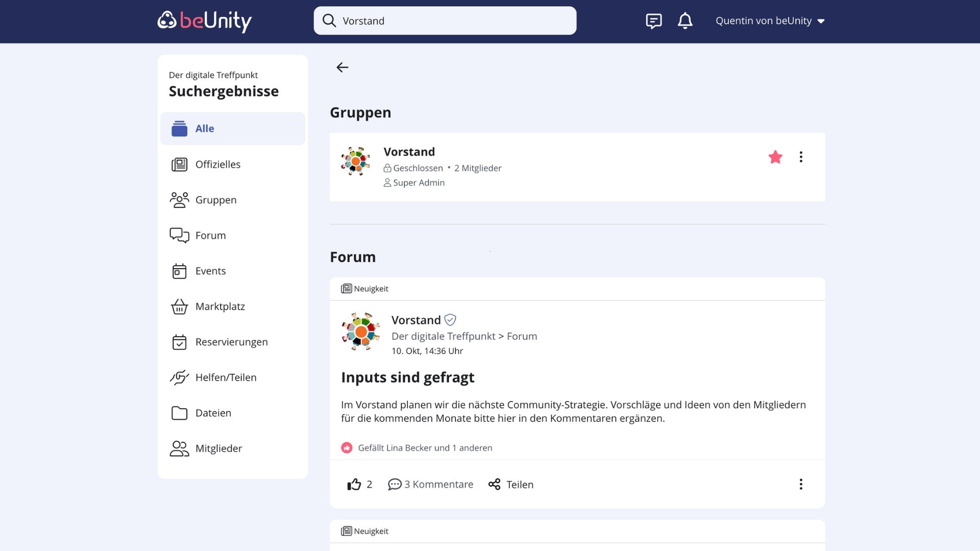Click the beUnity logo
This screenshot has height=551, width=980.
[204, 21]
